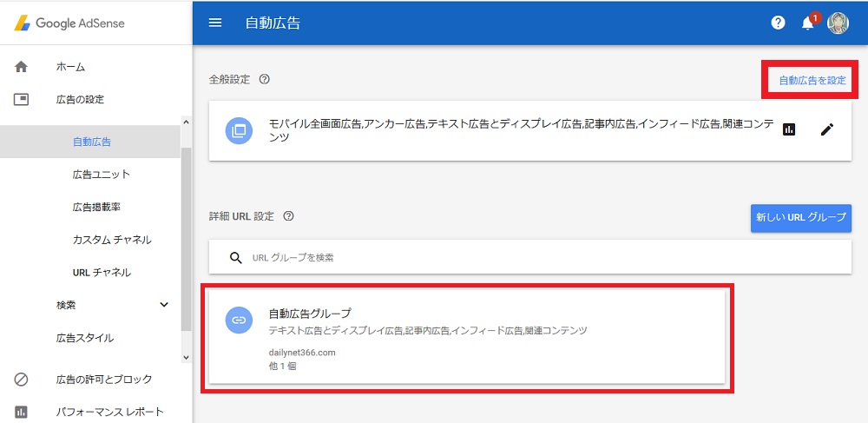Open statistics chart icon in global settings card

(789, 129)
